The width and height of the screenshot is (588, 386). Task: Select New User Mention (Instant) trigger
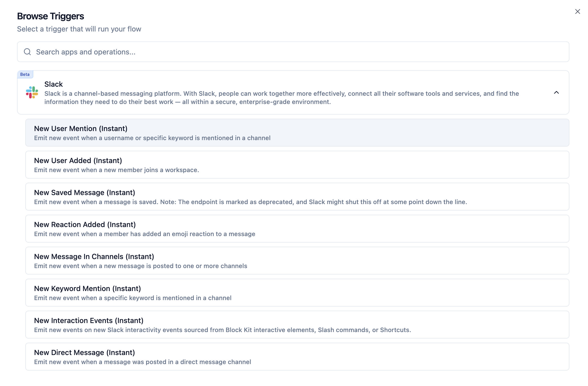click(x=81, y=128)
